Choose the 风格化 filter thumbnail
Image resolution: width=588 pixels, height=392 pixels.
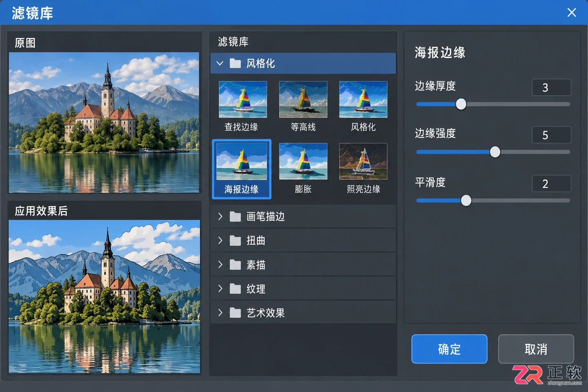pos(363,100)
